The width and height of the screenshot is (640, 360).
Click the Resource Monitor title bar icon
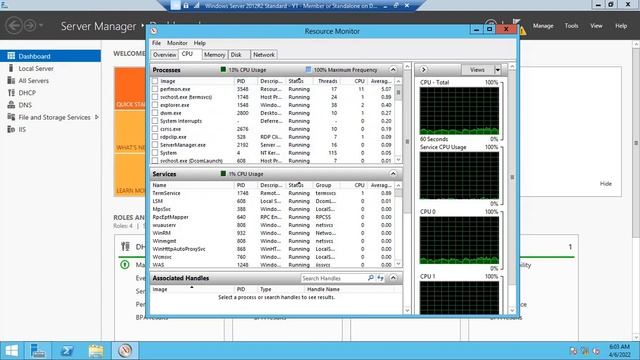click(154, 31)
